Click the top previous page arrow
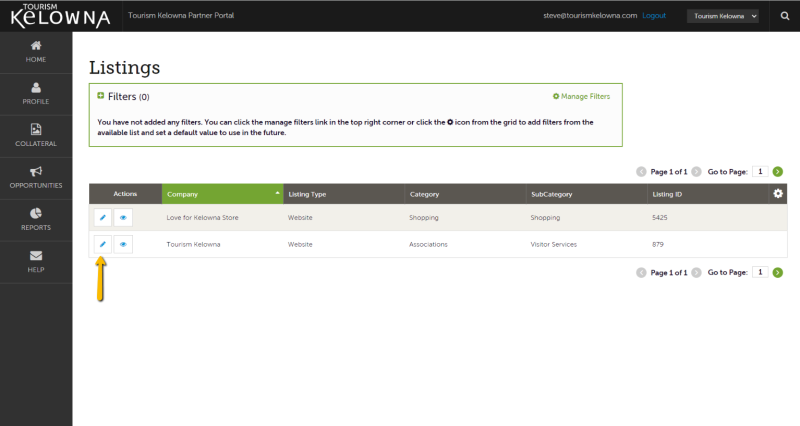Viewport: 800px width, 426px height. coord(641,172)
